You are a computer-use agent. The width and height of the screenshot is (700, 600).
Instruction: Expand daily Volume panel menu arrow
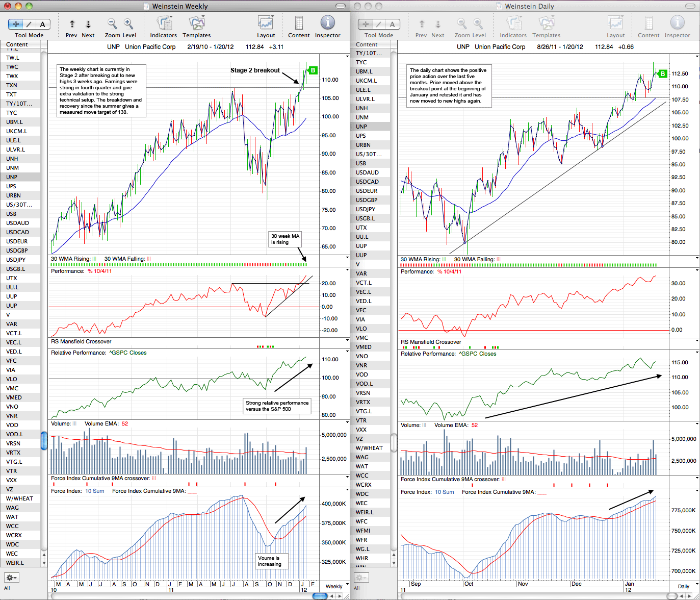click(697, 424)
